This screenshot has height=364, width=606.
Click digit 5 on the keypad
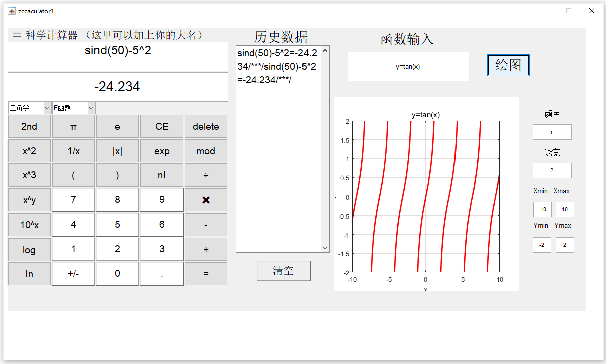pyautogui.click(x=117, y=225)
